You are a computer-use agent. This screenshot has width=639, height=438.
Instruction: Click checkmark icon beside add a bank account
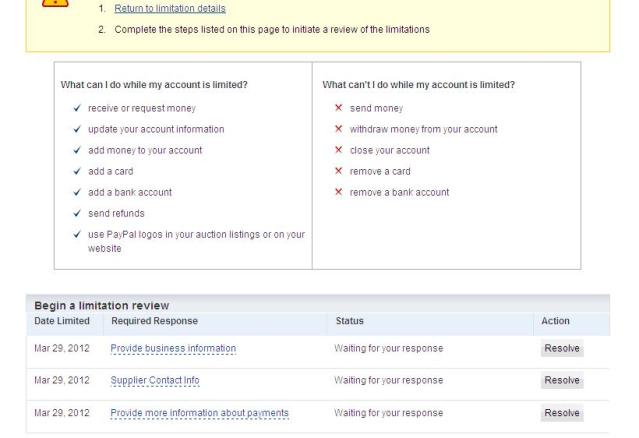[77, 192]
